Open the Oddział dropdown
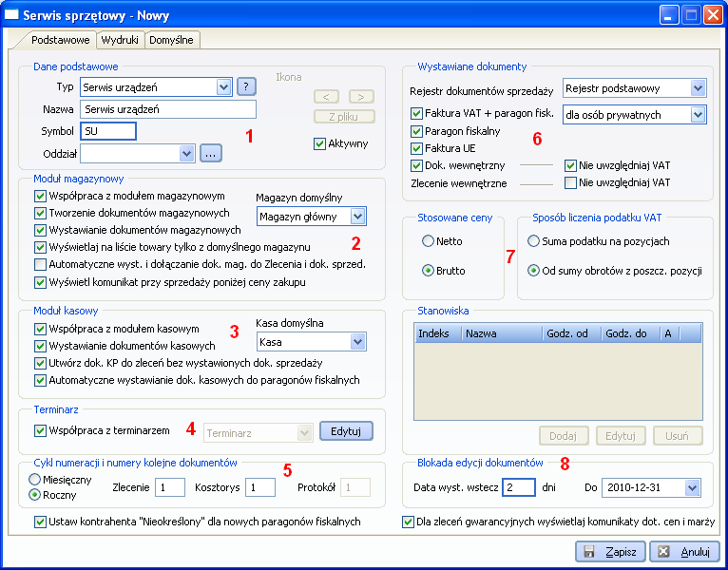The image size is (728, 570). [186, 153]
